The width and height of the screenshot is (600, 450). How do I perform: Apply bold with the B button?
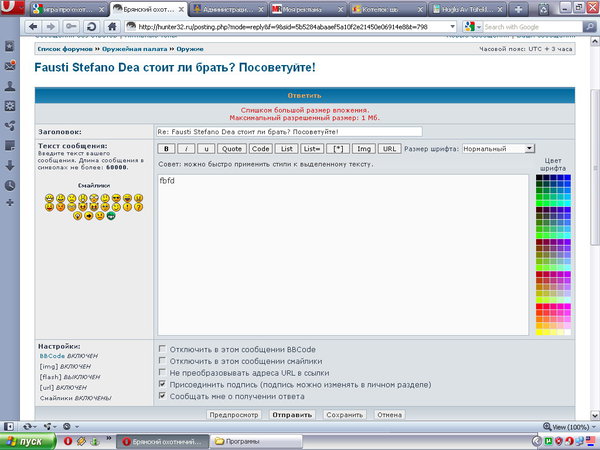click(x=166, y=148)
